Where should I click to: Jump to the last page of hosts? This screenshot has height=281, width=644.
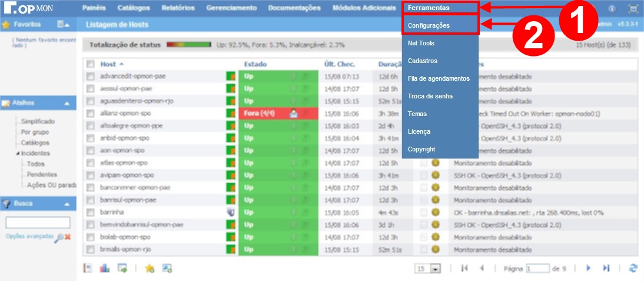(606, 268)
